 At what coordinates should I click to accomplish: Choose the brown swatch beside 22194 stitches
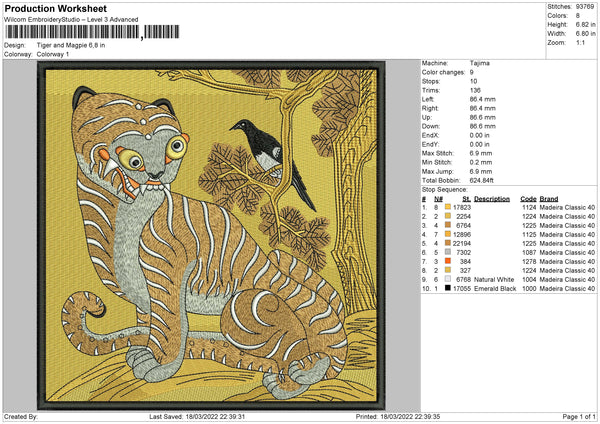pos(447,243)
